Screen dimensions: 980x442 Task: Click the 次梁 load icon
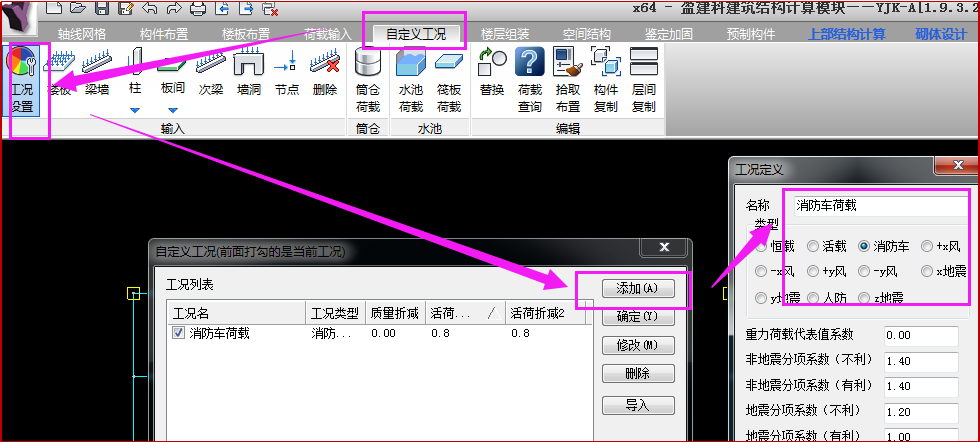[x=210, y=78]
